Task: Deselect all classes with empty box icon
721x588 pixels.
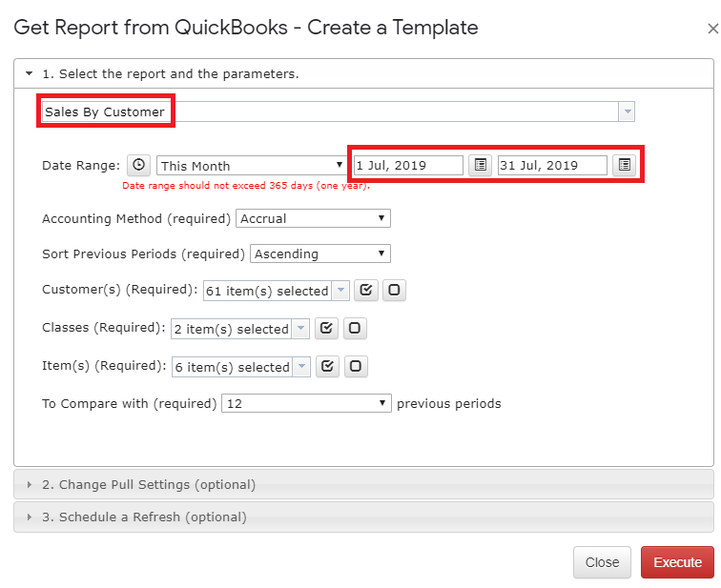Action: click(355, 329)
